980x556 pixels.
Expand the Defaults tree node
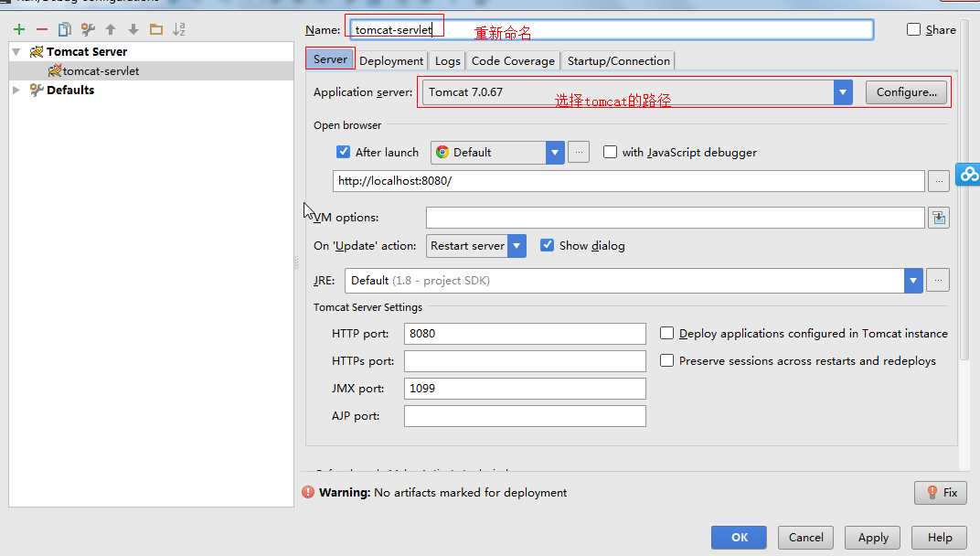pos(16,90)
